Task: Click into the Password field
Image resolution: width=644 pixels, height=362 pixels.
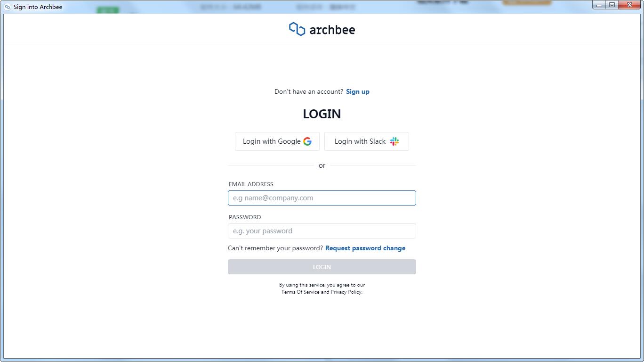Action: [322, 231]
